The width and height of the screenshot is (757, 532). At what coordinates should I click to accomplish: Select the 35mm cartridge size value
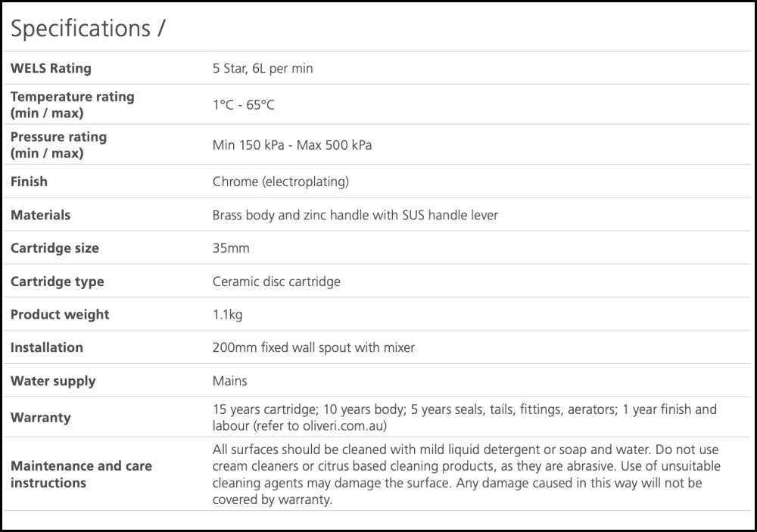click(x=231, y=248)
